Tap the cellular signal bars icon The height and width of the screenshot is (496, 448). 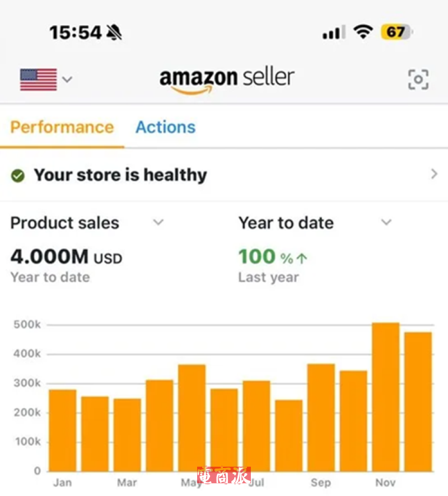click(333, 33)
